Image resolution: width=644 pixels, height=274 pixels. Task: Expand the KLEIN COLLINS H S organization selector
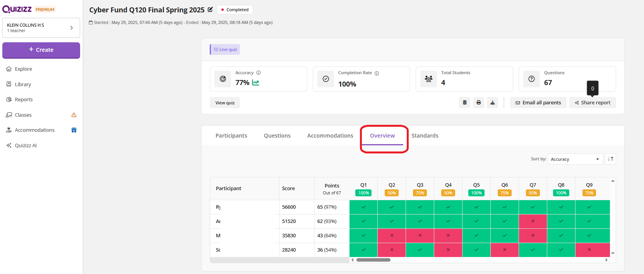[41, 28]
